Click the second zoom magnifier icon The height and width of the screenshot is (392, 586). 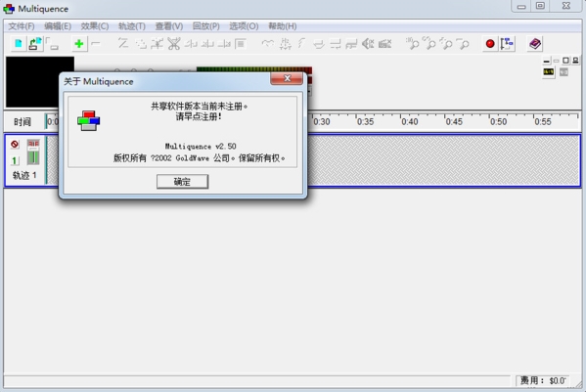429,44
